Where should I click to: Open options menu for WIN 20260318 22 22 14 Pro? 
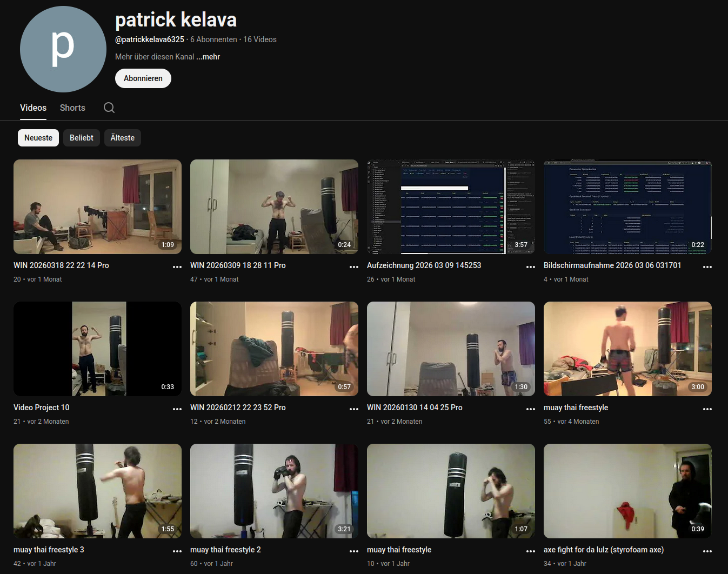click(177, 266)
